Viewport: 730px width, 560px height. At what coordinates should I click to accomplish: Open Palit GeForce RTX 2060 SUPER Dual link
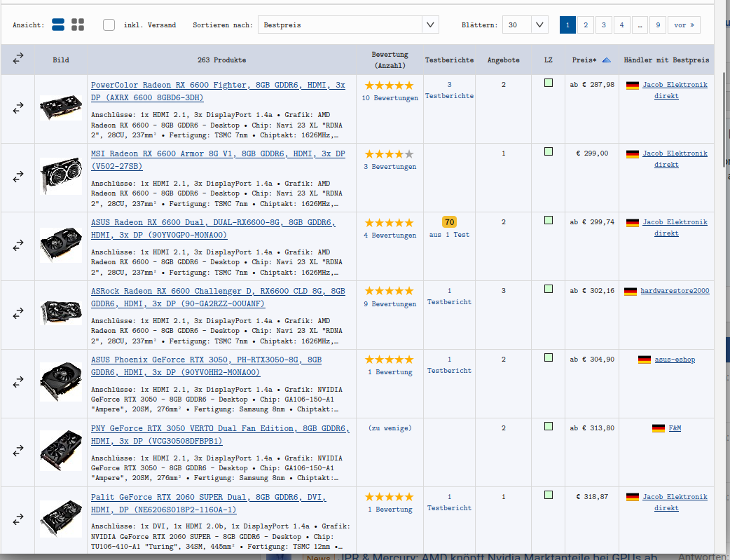(x=209, y=503)
